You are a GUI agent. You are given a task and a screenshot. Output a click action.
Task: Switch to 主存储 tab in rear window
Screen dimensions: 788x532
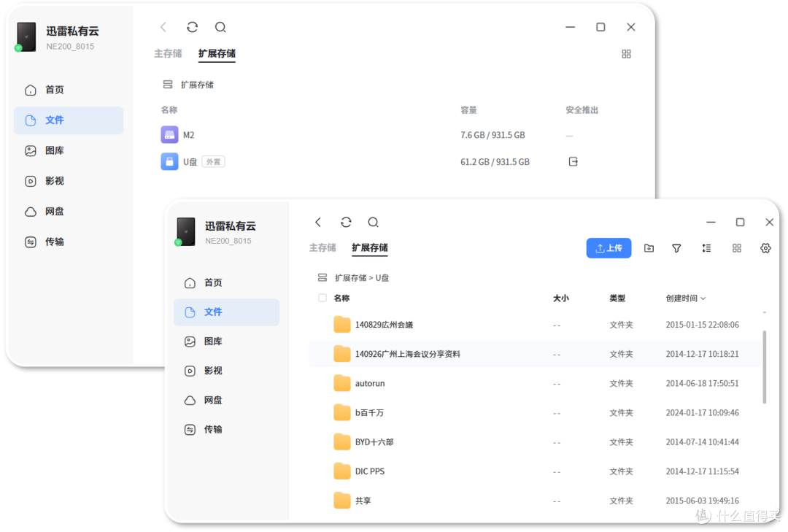tap(168, 53)
